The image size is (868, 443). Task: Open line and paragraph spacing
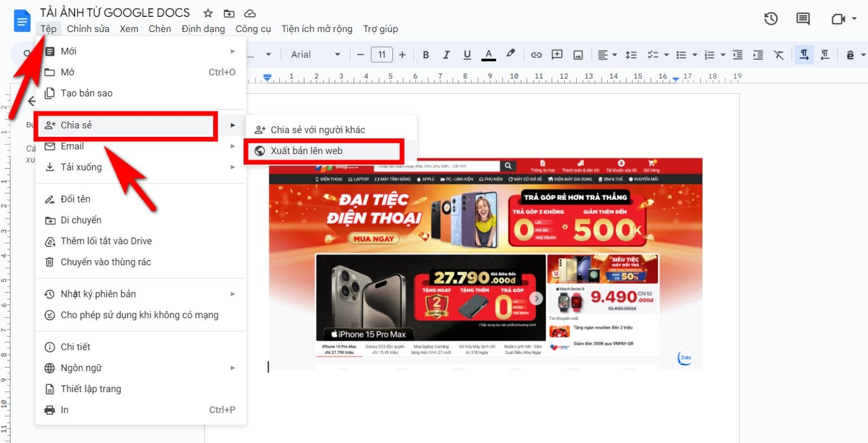pos(631,54)
